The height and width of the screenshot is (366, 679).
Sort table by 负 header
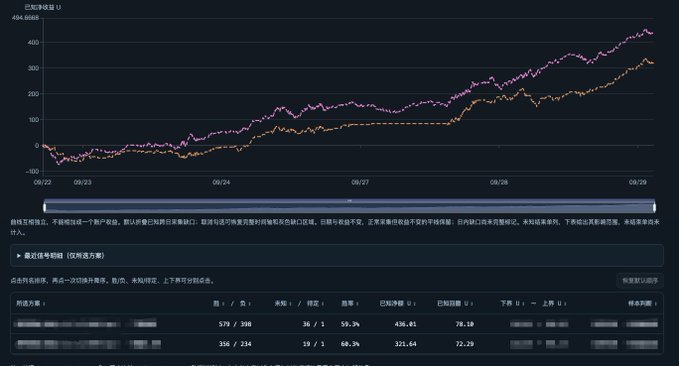pos(245,303)
